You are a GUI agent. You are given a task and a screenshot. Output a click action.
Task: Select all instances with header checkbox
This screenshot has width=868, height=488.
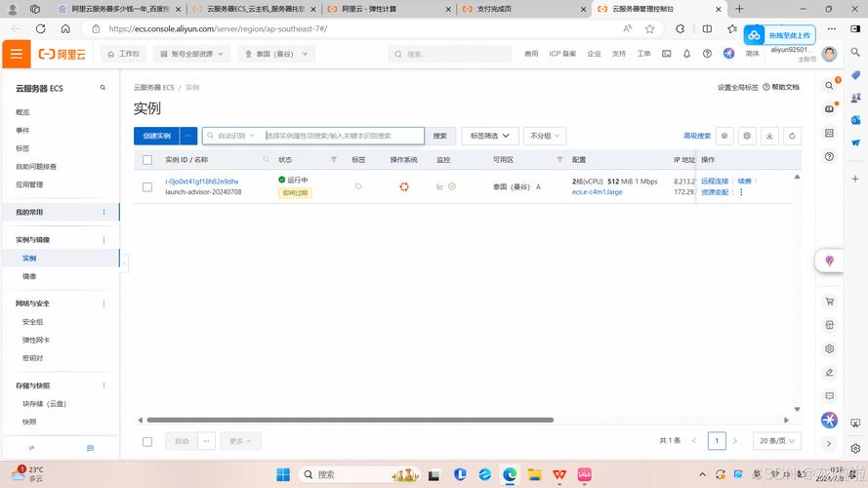pos(147,160)
